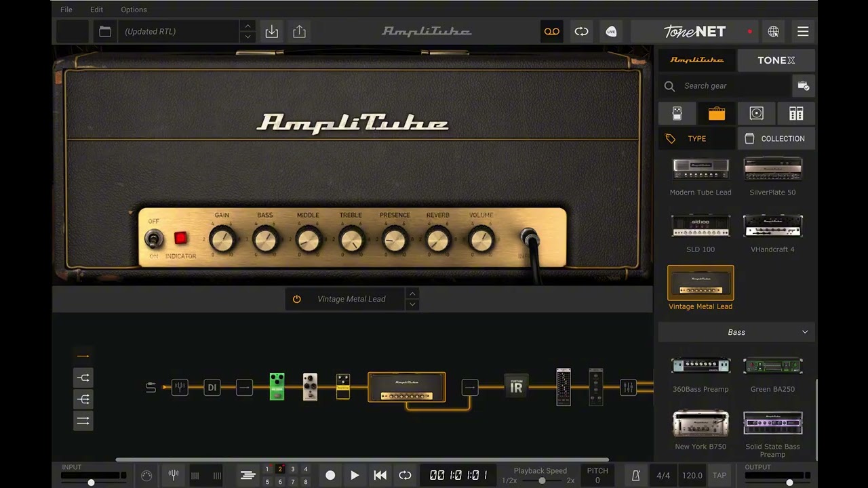Click the export share icon
The height and width of the screenshot is (488, 868).
(x=299, y=31)
